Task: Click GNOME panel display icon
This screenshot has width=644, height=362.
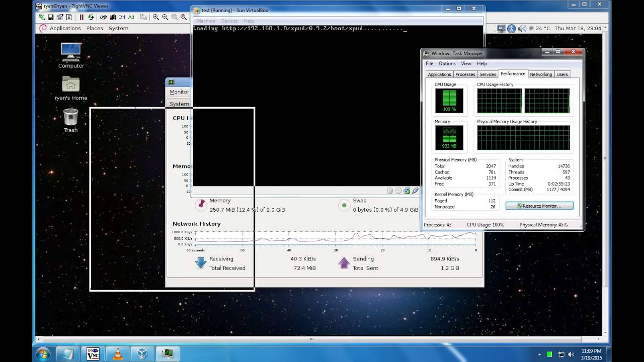Action: click(x=501, y=28)
